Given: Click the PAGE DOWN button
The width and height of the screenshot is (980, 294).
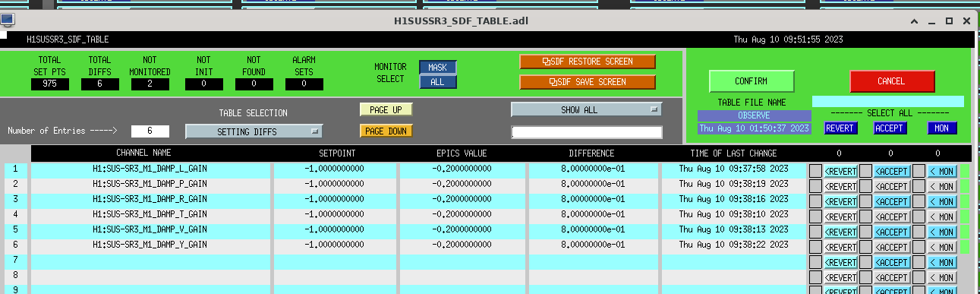Looking at the screenshot, I should point(386,131).
